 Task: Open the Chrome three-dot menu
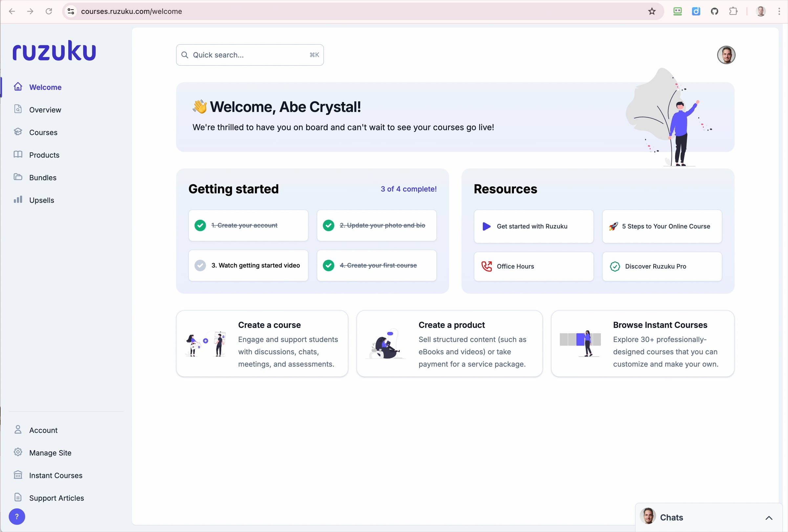(x=779, y=11)
